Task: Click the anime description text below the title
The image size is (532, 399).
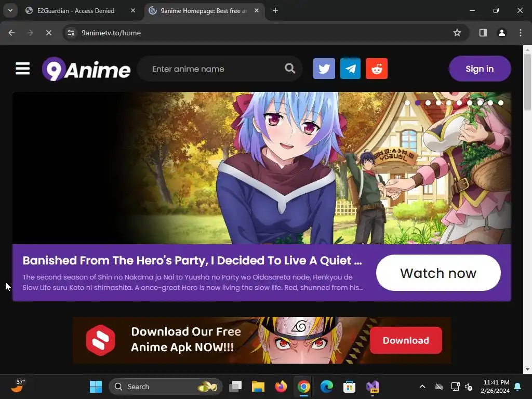Action: click(193, 282)
